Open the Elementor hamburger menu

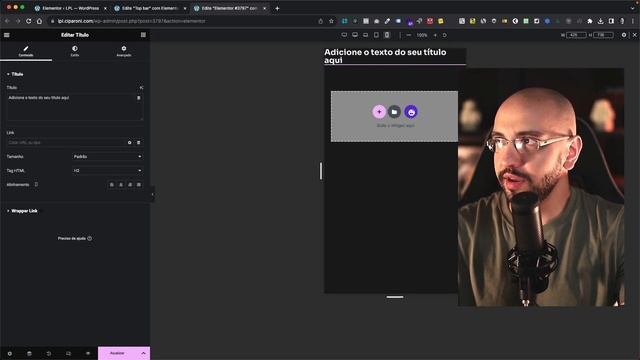pyautogui.click(x=7, y=35)
